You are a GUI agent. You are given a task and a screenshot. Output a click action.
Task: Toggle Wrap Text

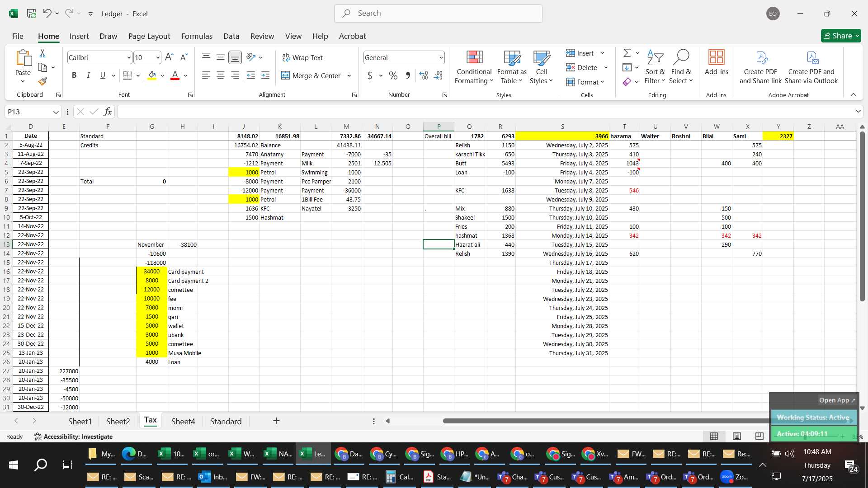pos(302,57)
